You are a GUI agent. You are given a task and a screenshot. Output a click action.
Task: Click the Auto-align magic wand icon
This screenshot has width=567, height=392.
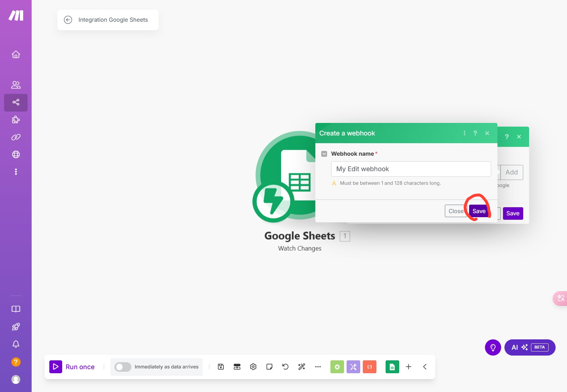[302, 367]
